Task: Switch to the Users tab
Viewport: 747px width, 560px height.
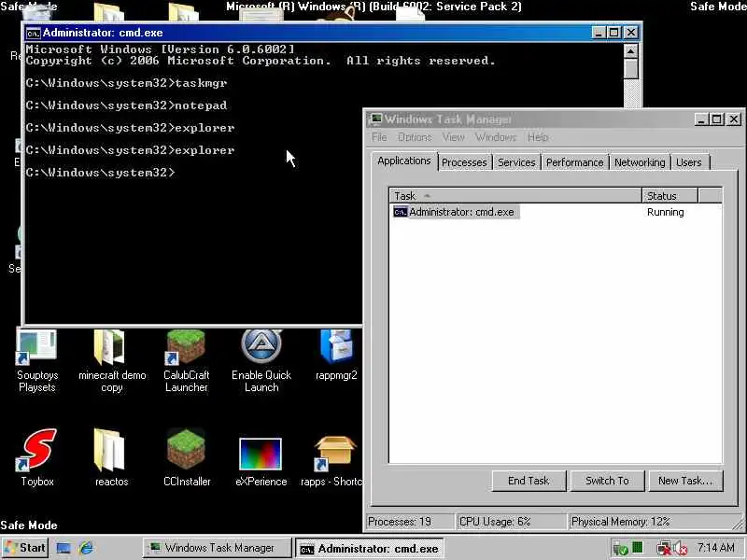Action: point(689,162)
